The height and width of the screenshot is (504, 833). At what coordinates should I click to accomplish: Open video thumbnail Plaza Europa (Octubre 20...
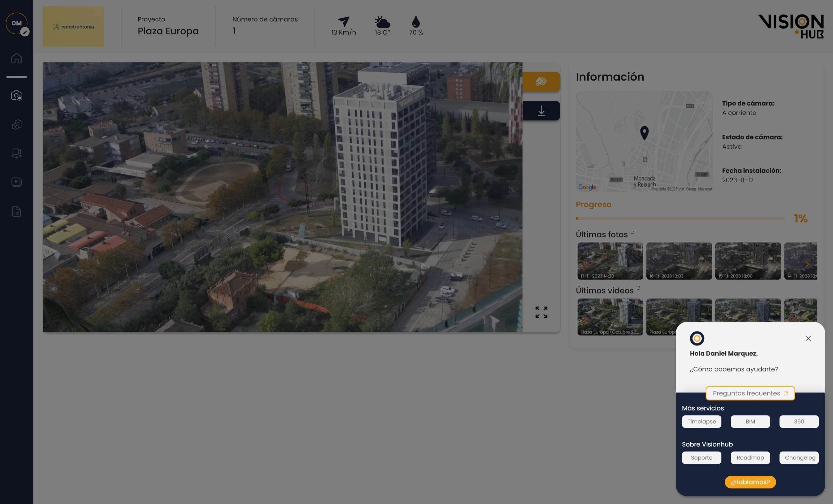[610, 317]
